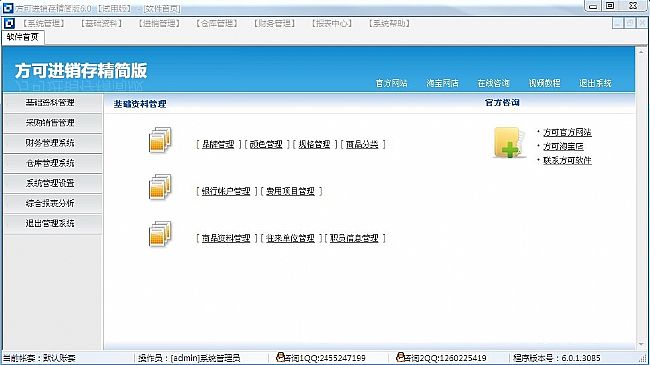Screen dimensions: 650x365
Task: Click the 当前帐套：默认账套 status text
Action: (40, 358)
